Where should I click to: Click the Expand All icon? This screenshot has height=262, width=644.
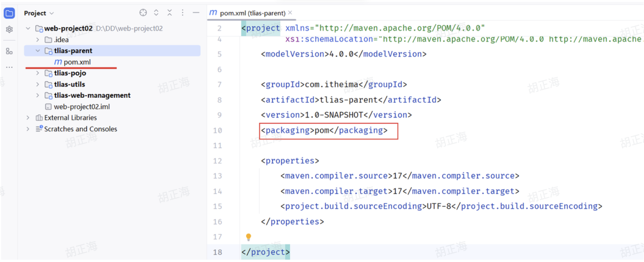(156, 13)
